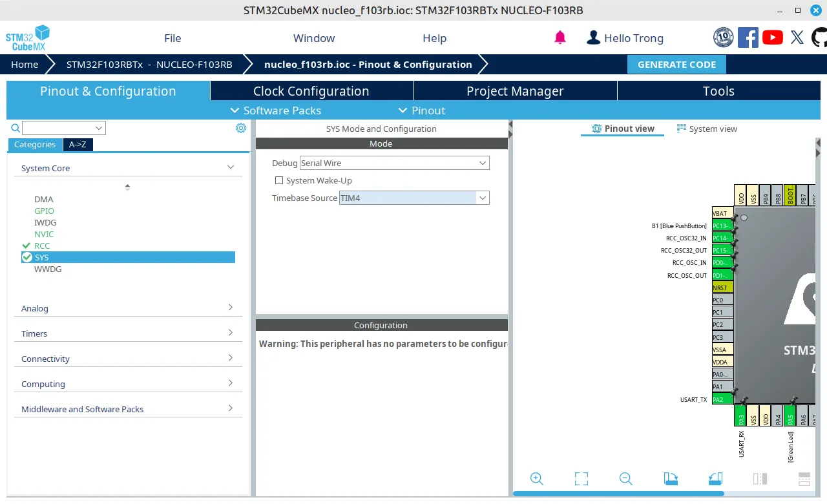Select the PD0 RCC_OSC_IN pin
This screenshot has height=504, width=827.
coord(722,263)
